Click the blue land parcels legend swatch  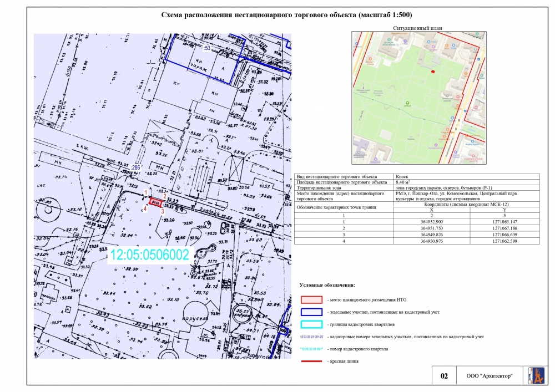click(x=311, y=312)
